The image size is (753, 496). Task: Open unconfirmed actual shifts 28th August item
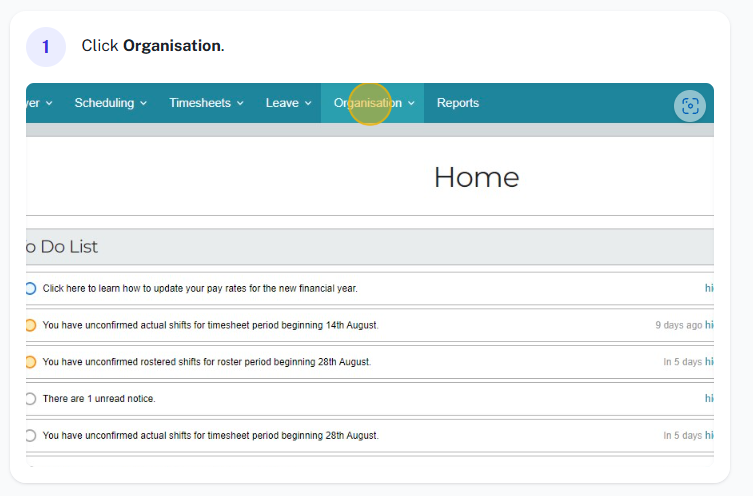coord(210,436)
